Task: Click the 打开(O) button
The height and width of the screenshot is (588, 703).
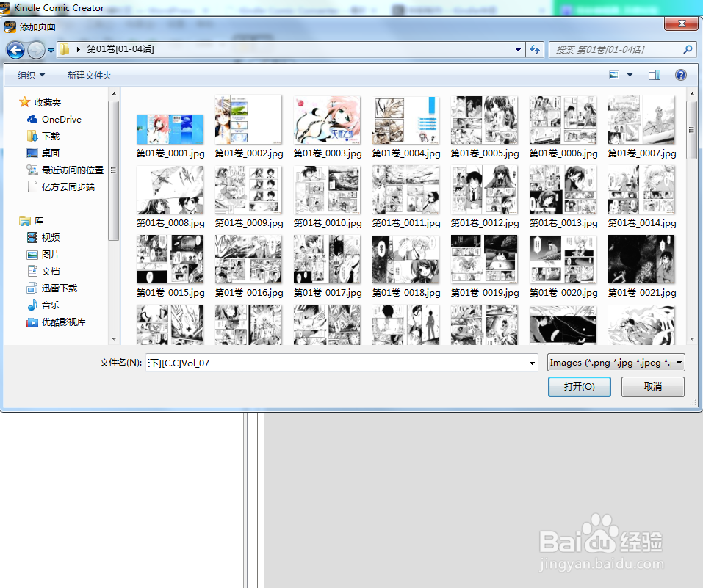Action: 580,386
